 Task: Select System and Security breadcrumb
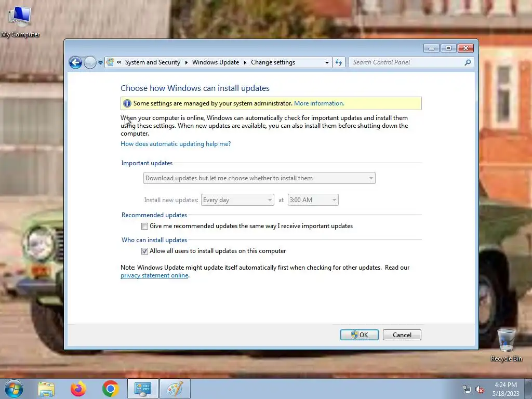(152, 62)
